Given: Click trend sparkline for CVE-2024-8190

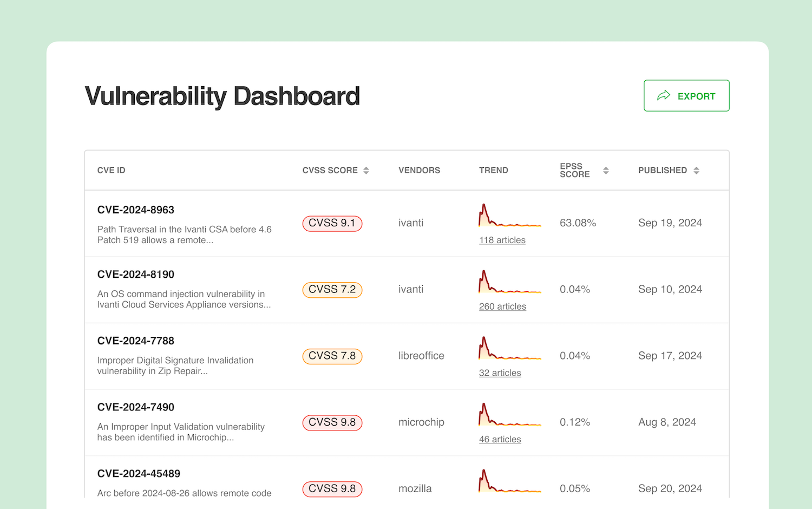Looking at the screenshot, I should coord(510,282).
